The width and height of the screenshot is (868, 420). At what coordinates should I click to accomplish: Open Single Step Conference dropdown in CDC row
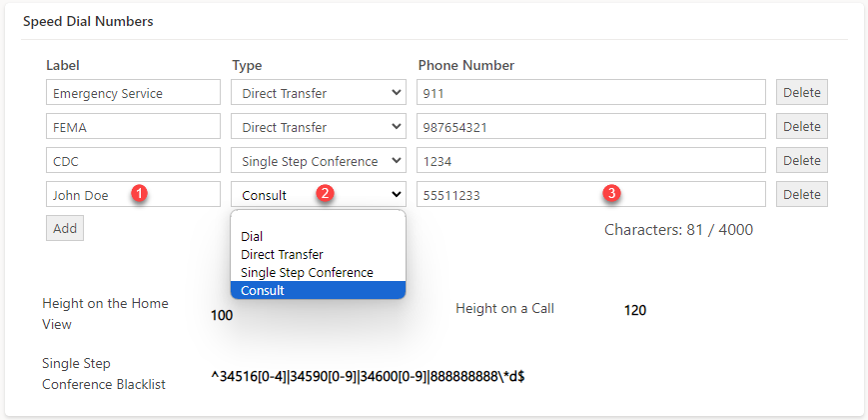319,161
